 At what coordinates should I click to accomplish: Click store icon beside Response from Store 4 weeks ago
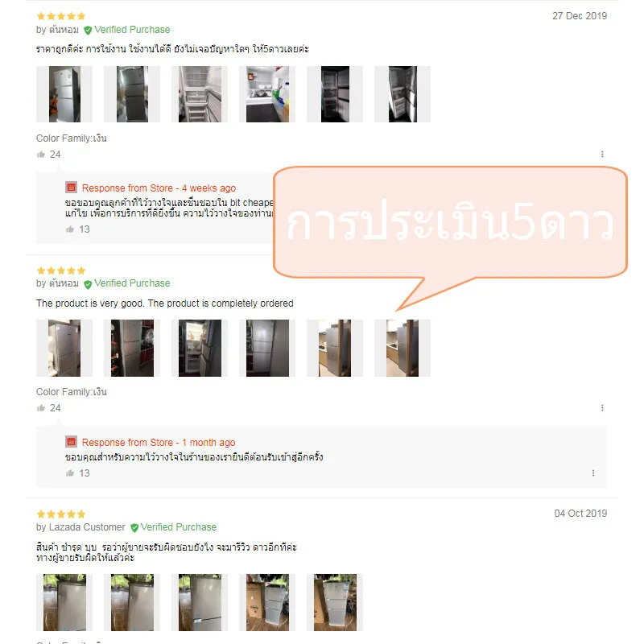72,188
